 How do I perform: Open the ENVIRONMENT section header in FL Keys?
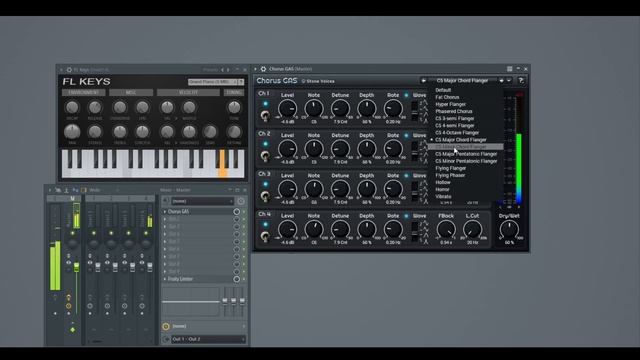(84, 93)
